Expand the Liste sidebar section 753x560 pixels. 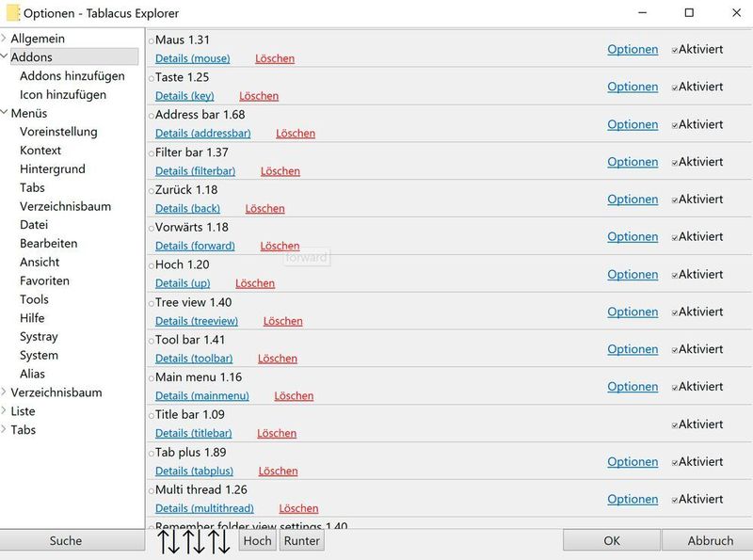[8, 411]
